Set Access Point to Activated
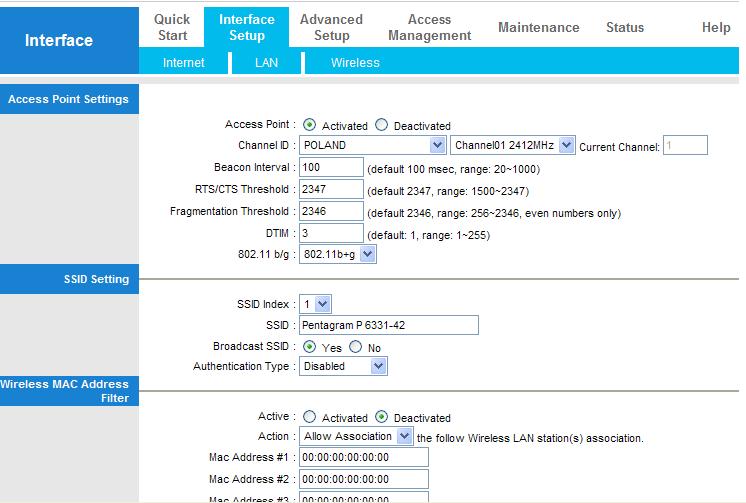746x503 pixels. click(309, 125)
